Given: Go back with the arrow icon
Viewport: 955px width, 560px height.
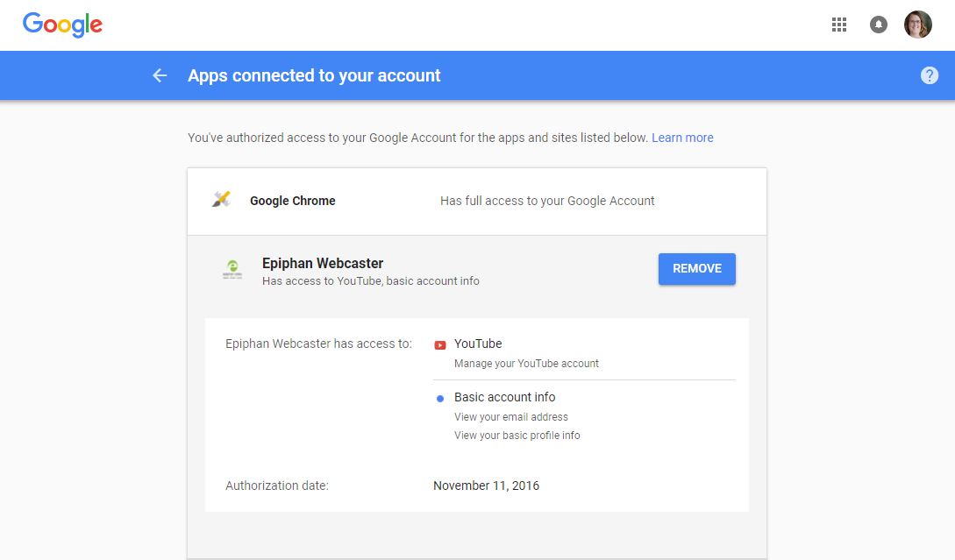Looking at the screenshot, I should 160,75.
